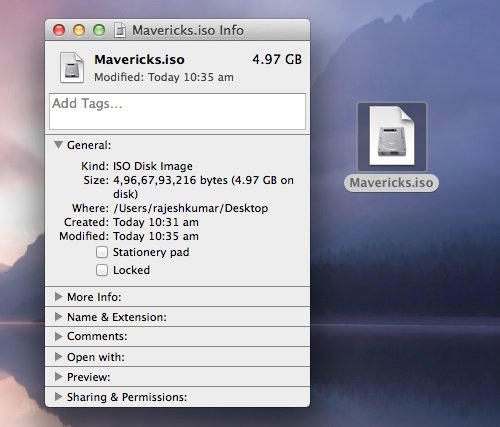Expand the Sharing & Permissions section
The image size is (500, 427).
click(59, 397)
